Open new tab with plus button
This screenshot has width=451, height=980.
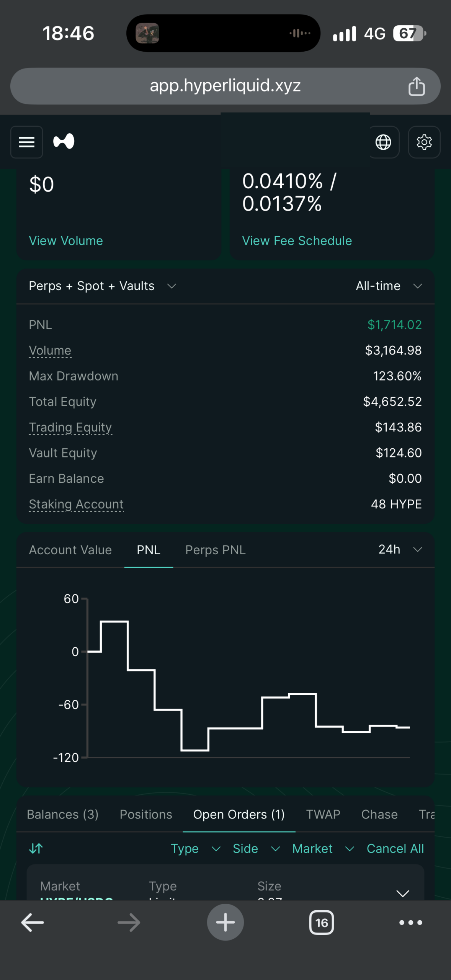point(225,922)
